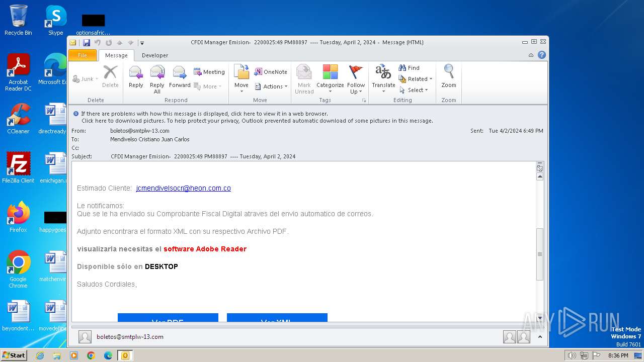This screenshot has width=644, height=362.
Task: Click the taskbar clock 8:36 PM
Action: pyautogui.click(x=618, y=355)
